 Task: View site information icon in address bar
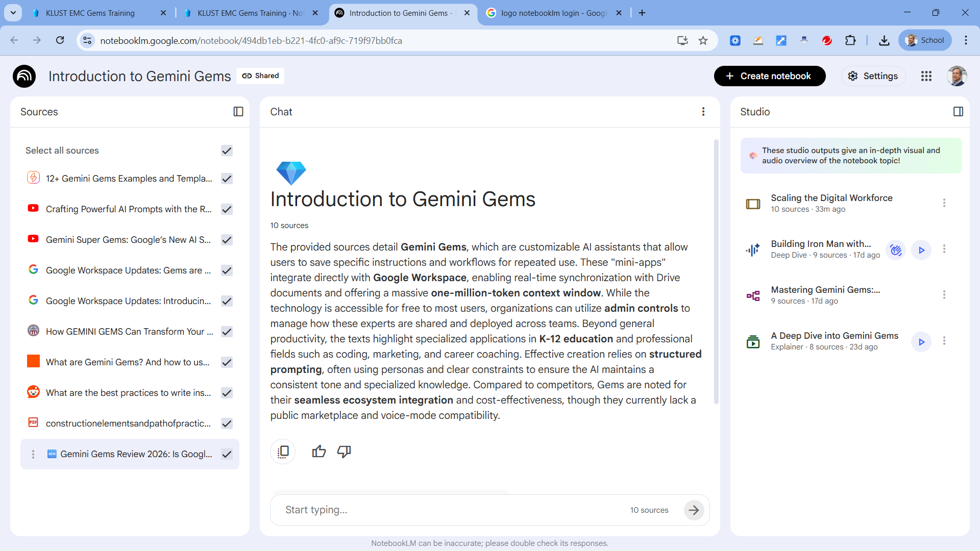coord(87,40)
